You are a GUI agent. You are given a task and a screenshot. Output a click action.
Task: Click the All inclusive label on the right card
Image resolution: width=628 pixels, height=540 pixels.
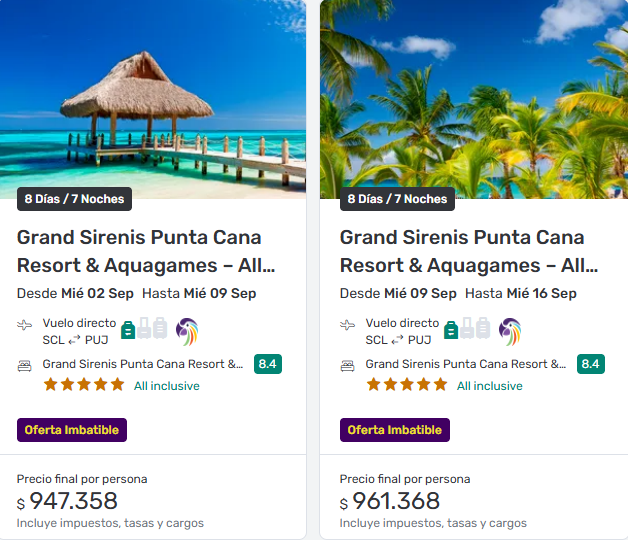click(490, 386)
